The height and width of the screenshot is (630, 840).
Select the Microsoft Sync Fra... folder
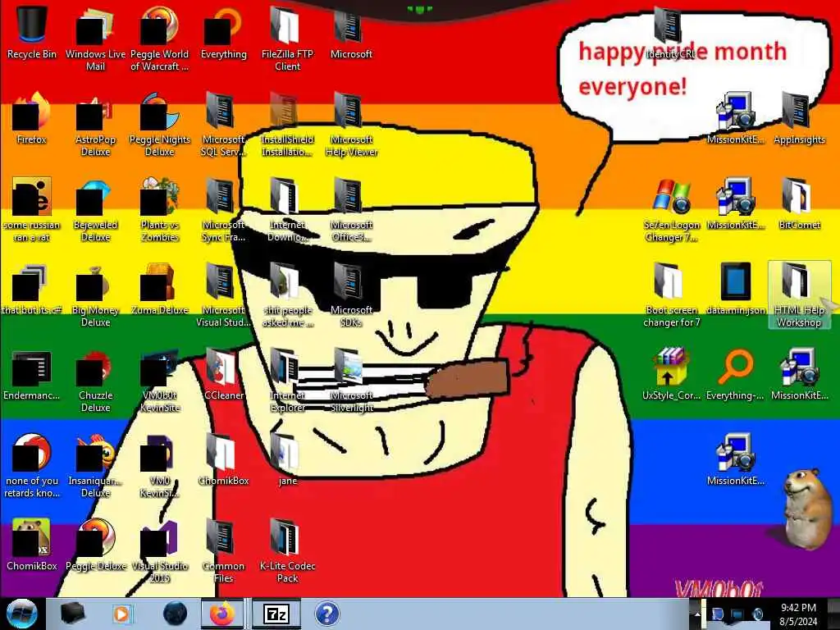pyautogui.click(x=223, y=210)
